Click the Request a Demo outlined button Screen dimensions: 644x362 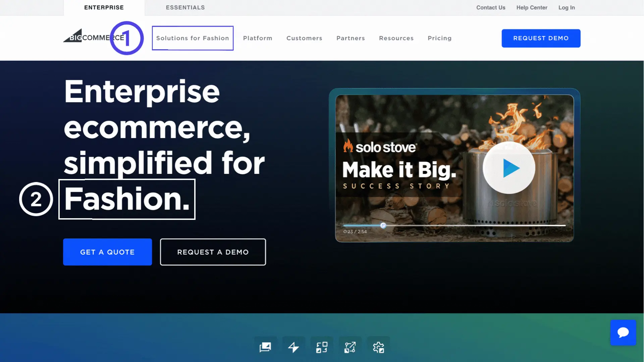click(213, 252)
